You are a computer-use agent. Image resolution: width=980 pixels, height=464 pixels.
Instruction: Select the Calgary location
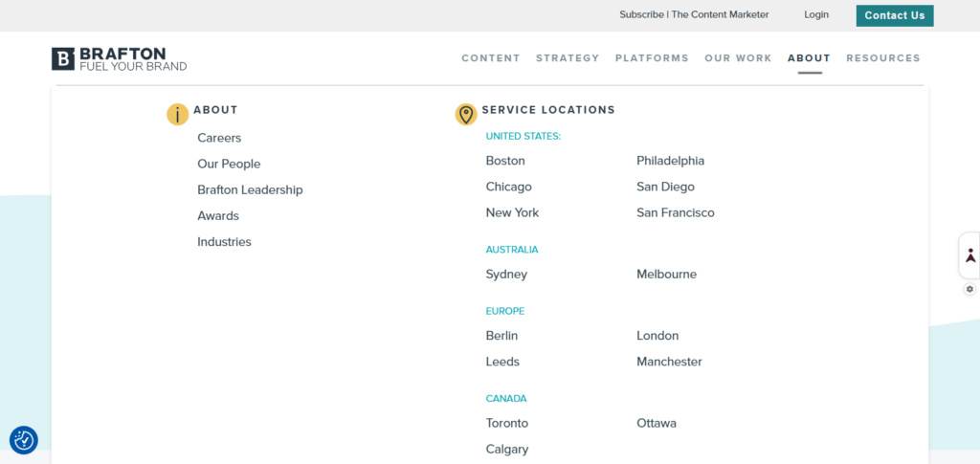pos(507,450)
